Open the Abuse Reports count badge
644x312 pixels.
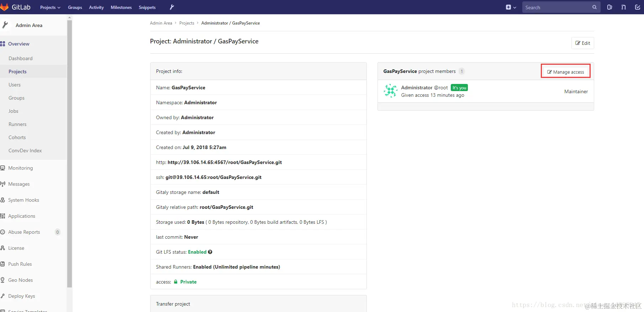pyautogui.click(x=58, y=232)
